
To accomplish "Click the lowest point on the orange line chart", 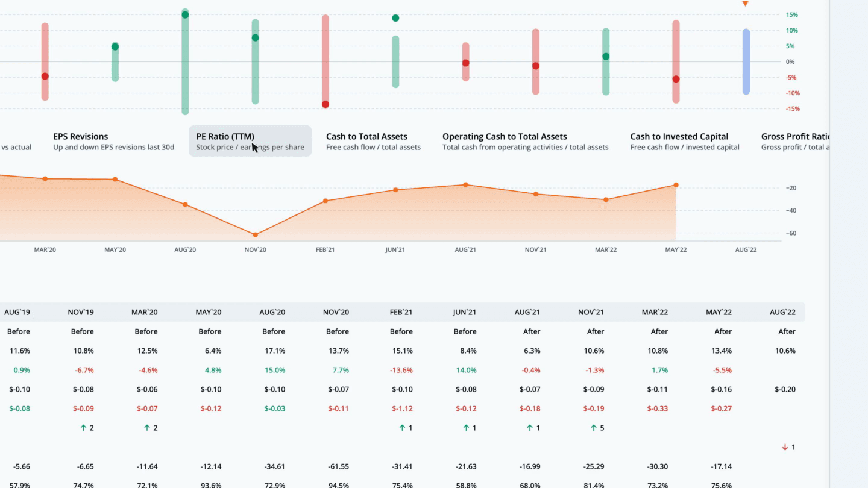I will pyautogui.click(x=255, y=234).
